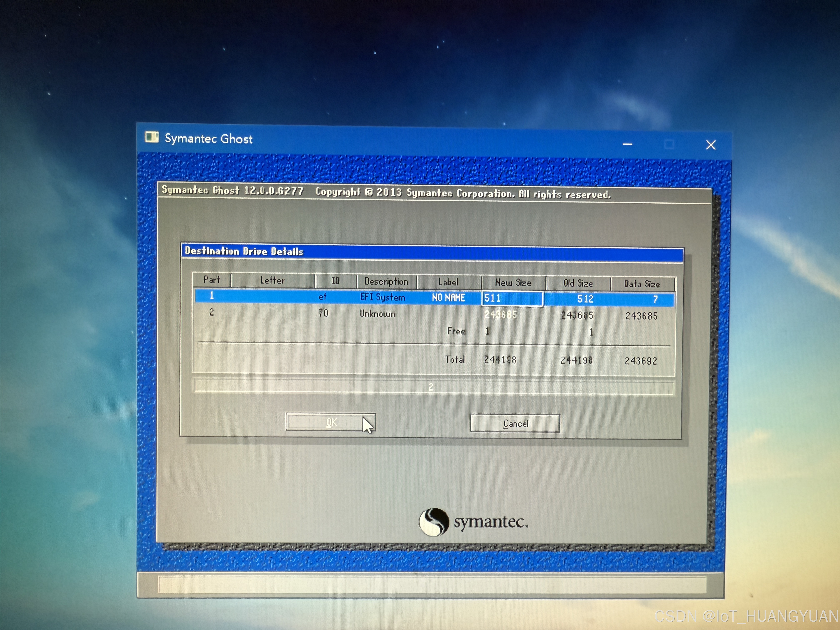Minimize the Symantec Ghost window

coord(627,144)
